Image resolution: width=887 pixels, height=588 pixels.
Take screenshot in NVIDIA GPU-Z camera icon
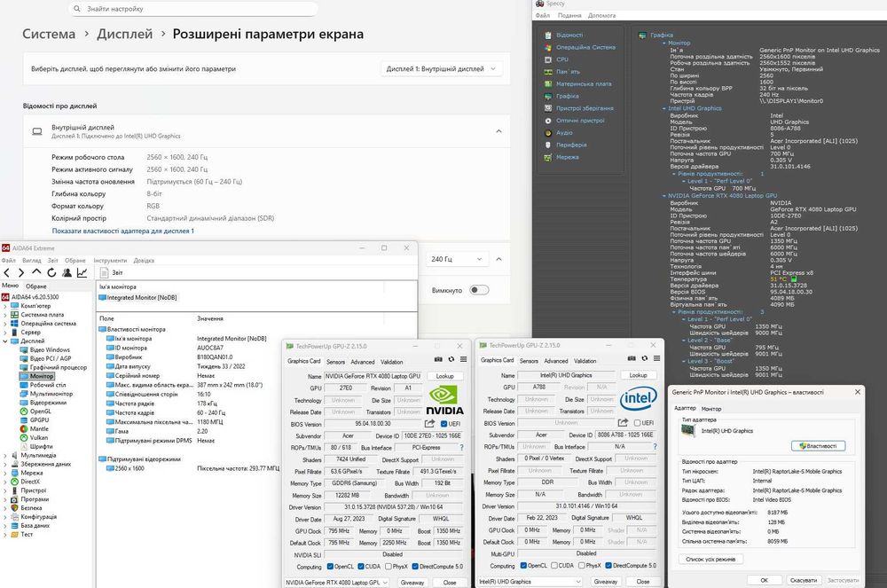[438, 359]
